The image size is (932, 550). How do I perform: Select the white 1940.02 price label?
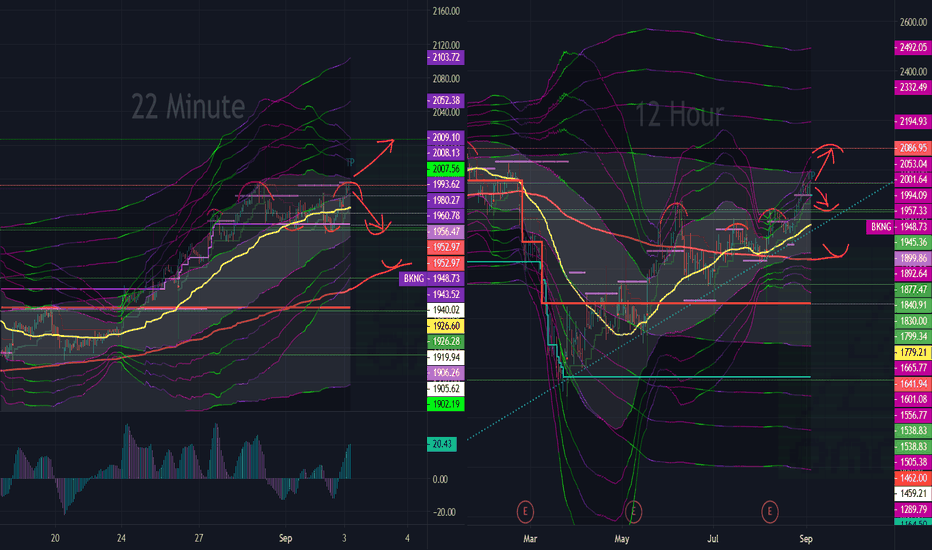click(445, 310)
